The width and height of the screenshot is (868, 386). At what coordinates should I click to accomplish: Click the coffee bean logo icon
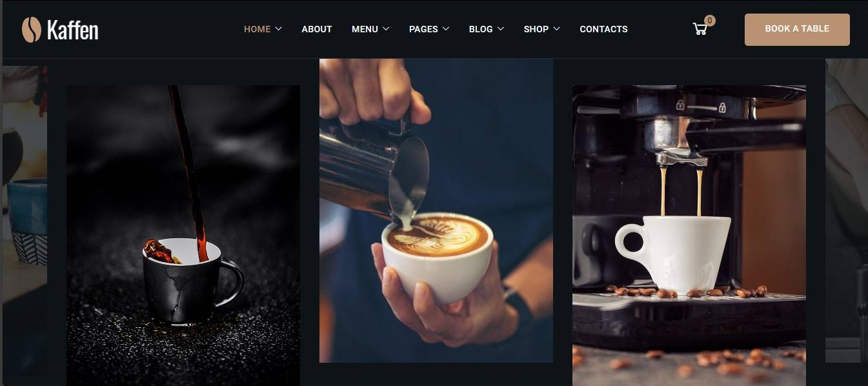(x=31, y=30)
